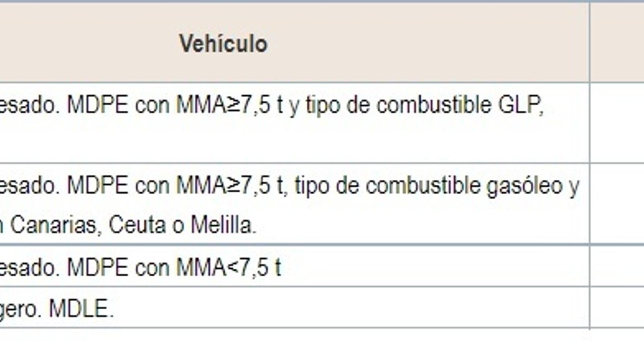This screenshot has width=644, height=362.
Task: Click MDPE in the GLP row
Action: [97, 105]
